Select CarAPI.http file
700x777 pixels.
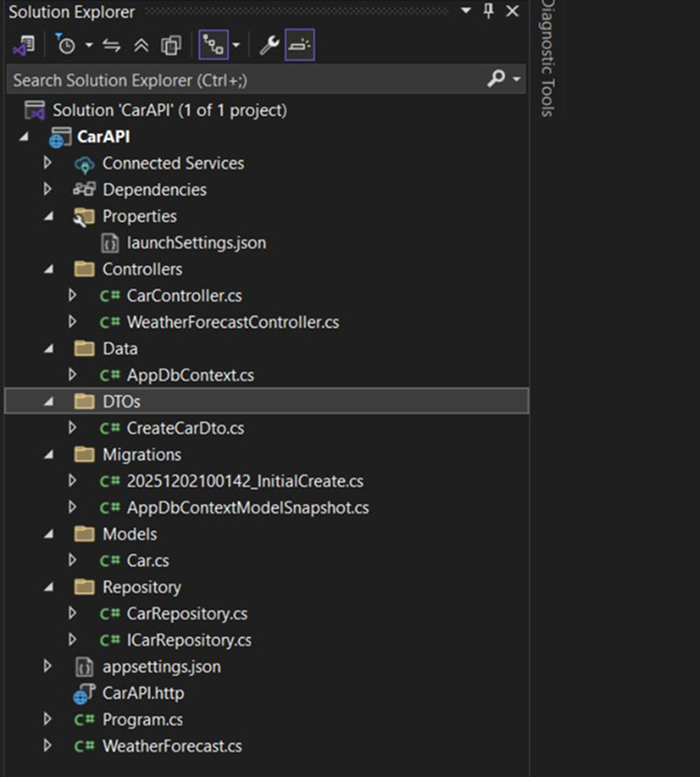144,692
